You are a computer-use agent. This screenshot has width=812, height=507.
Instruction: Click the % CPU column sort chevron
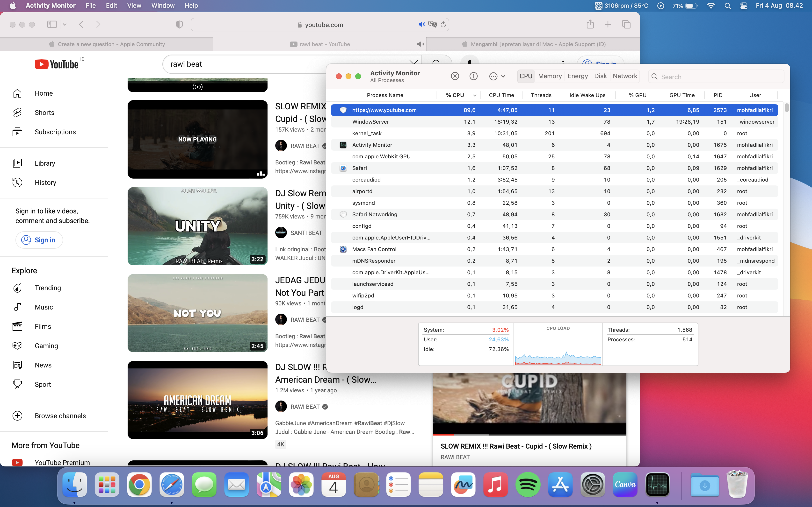coord(474,96)
